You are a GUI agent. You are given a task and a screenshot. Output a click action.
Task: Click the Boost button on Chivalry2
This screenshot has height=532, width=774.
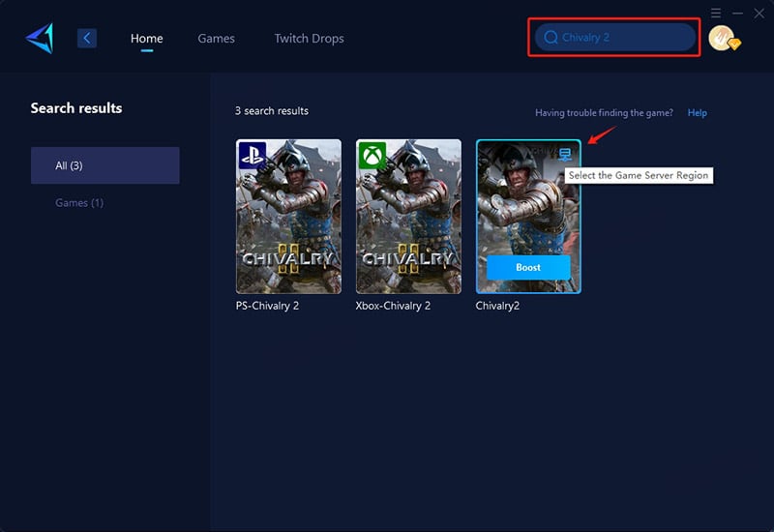[x=528, y=267]
